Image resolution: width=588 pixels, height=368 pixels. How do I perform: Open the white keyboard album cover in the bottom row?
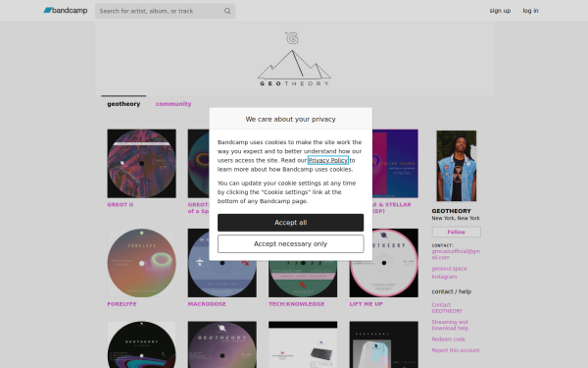(303, 344)
